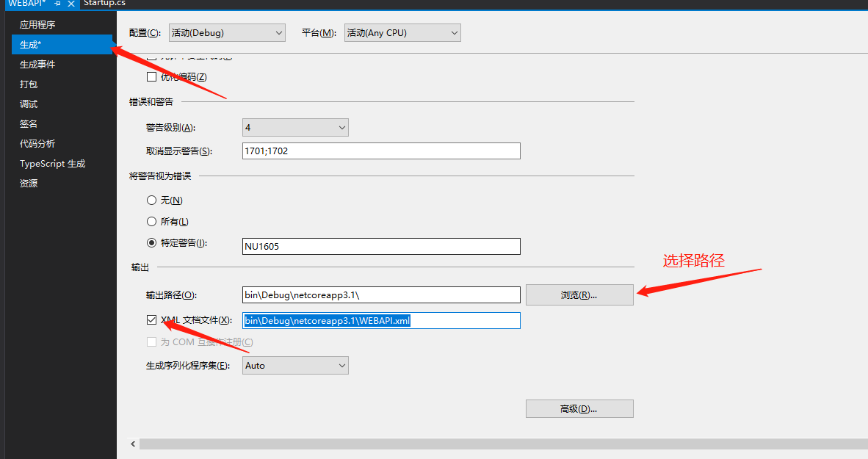Activate the WEBAPI* document tab
The image size is (868, 459).
pos(26,4)
